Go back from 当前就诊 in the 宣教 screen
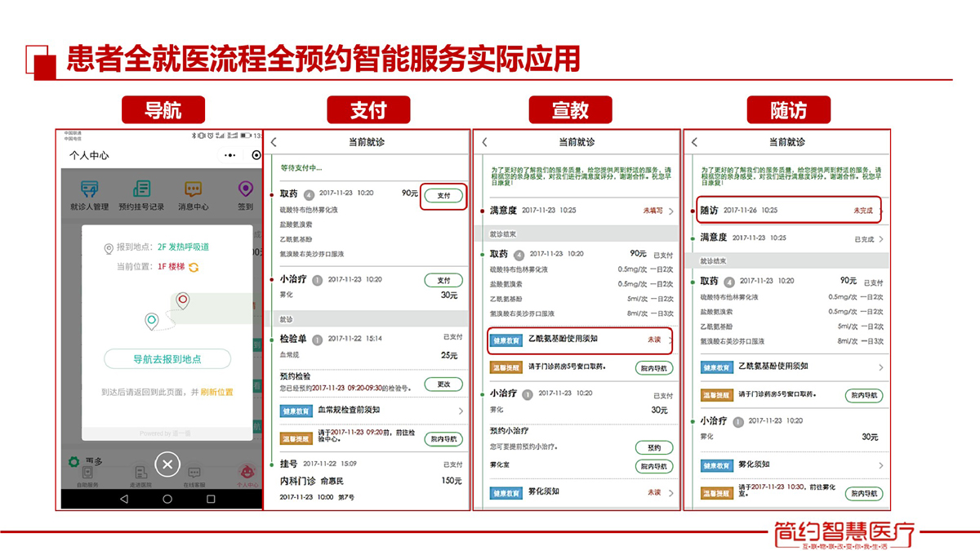 tap(484, 142)
